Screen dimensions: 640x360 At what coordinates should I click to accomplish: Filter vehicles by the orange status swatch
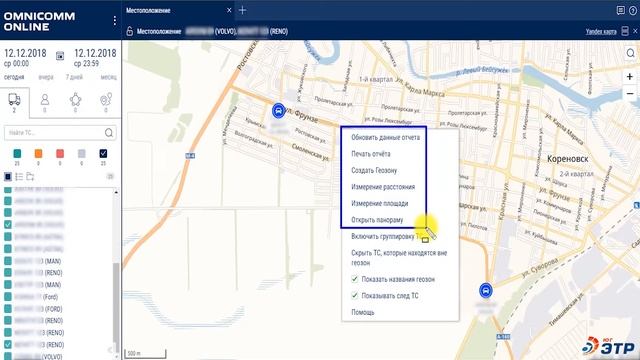pyautogui.click(x=38, y=153)
